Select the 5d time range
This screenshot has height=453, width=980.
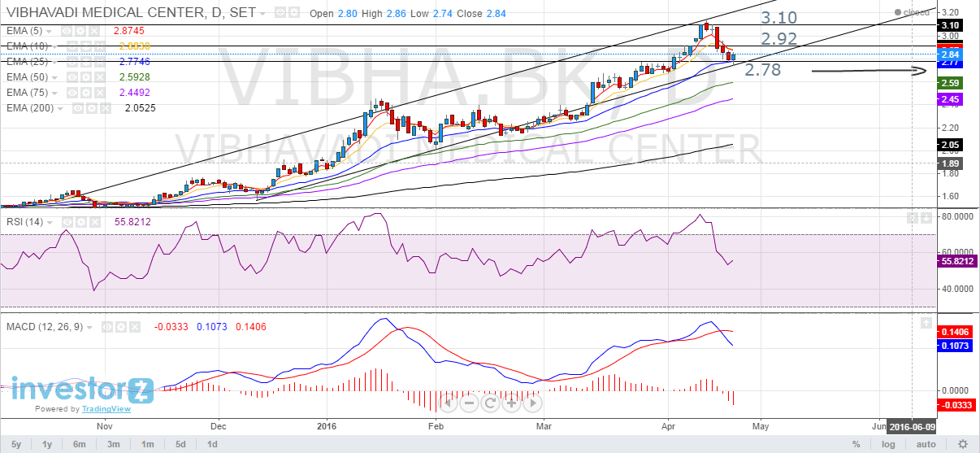point(181,444)
